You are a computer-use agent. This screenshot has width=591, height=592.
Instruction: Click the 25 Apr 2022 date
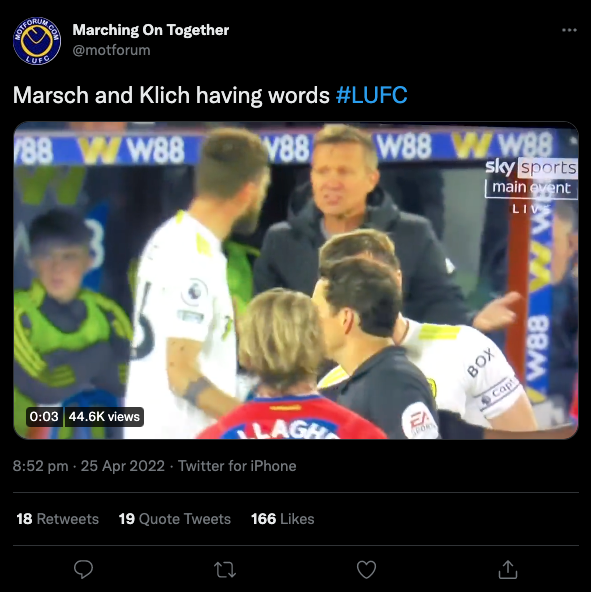123,466
